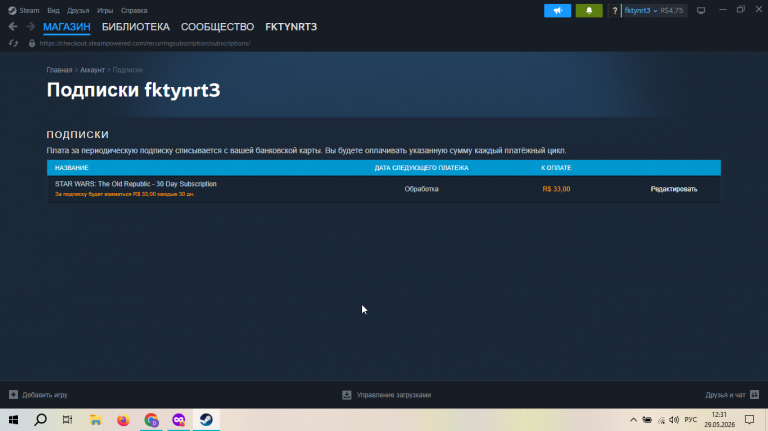Click the Add Game plus icon
Screen dimensions: 768x431
(13, 394)
